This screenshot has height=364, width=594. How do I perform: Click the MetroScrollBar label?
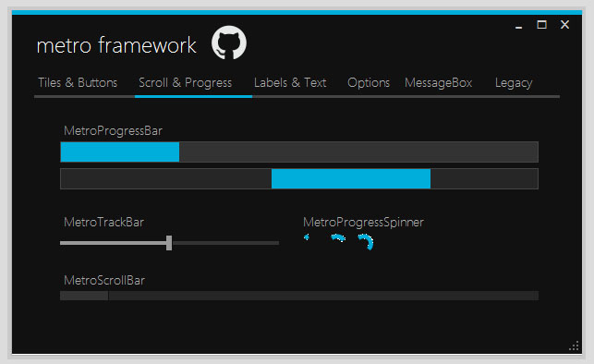[x=104, y=280]
